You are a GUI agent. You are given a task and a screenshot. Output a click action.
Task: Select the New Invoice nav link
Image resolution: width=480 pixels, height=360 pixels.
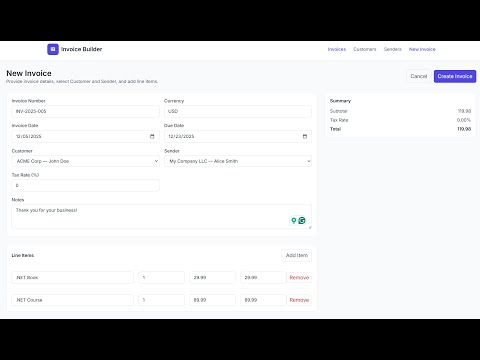422,49
